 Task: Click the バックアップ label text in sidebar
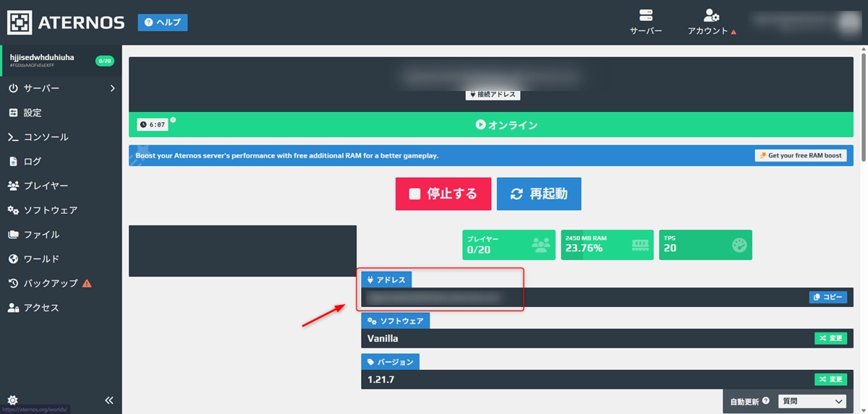click(51, 283)
